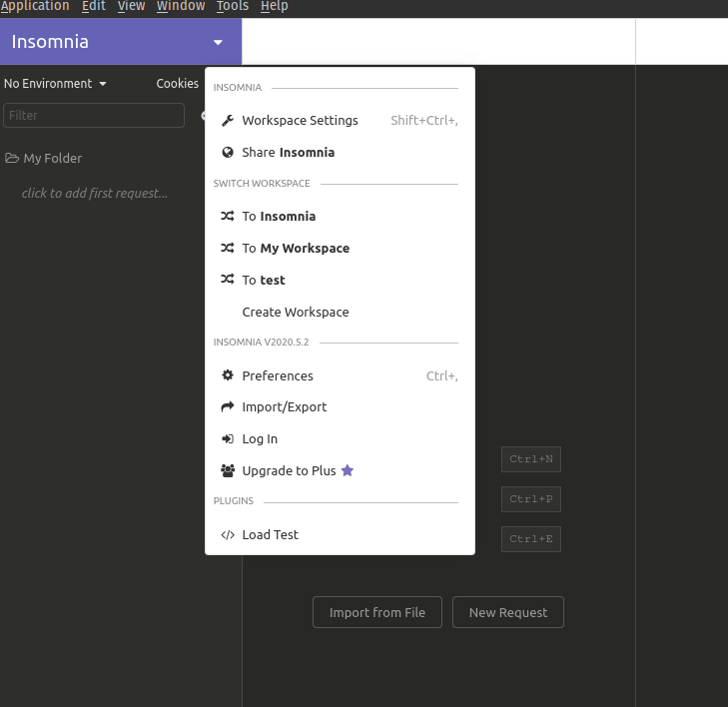Open the Edit menu

pyautogui.click(x=94, y=6)
